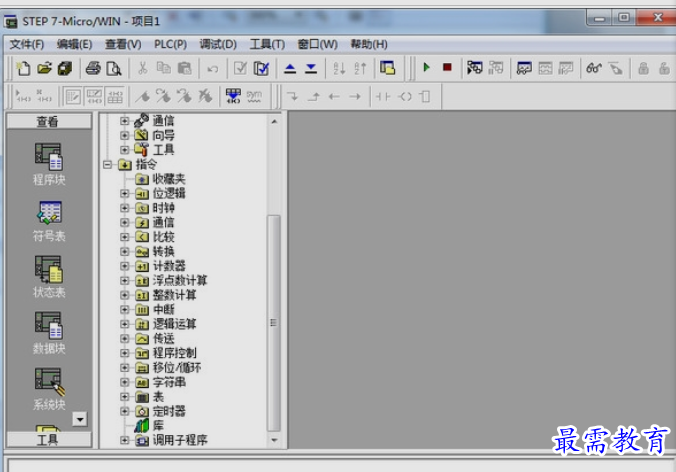Collapse the 指令 instruction tree node
The image size is (676, 472).
[107, 164]
